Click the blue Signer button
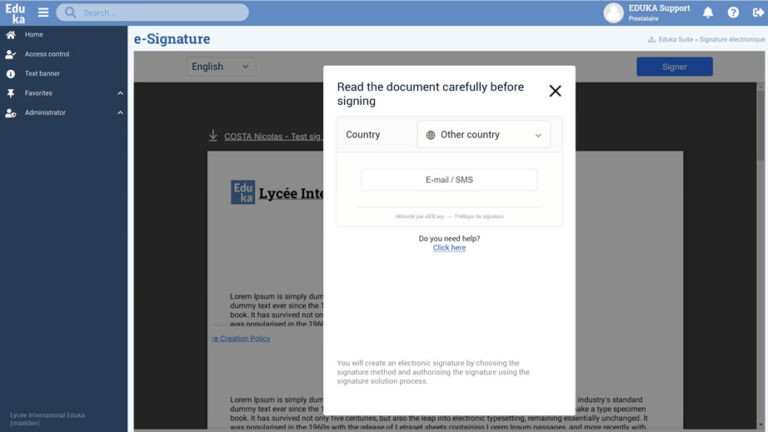 point(674,67)
